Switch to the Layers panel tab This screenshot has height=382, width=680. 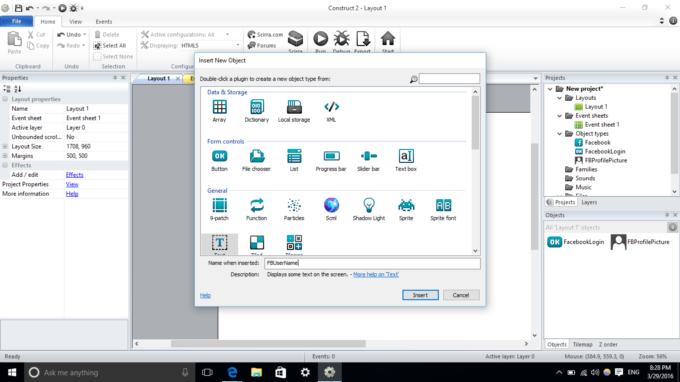pos(589,202)
